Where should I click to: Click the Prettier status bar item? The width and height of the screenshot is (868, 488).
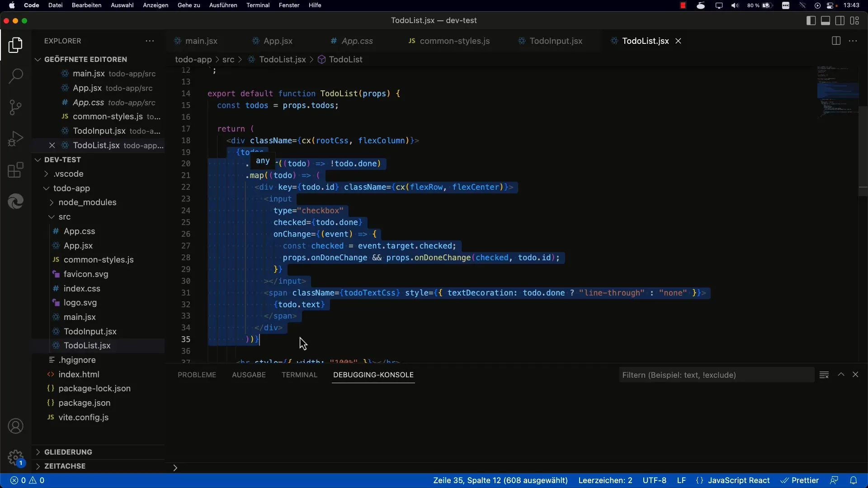(800, 480)
